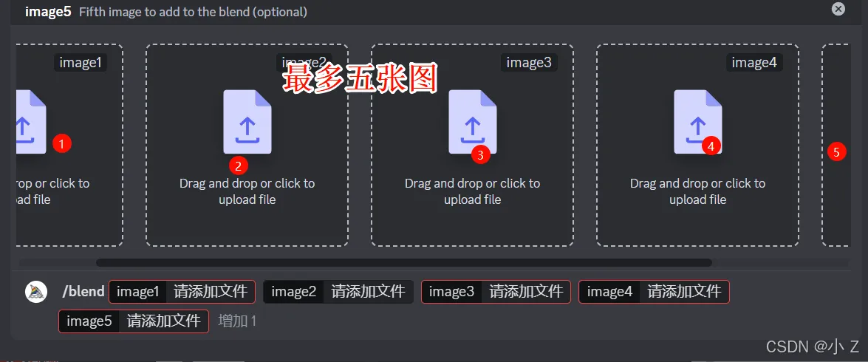Screen dimensions: 868x362
Task: Click the '增加 1' more options text
Action: pos(237,321)
